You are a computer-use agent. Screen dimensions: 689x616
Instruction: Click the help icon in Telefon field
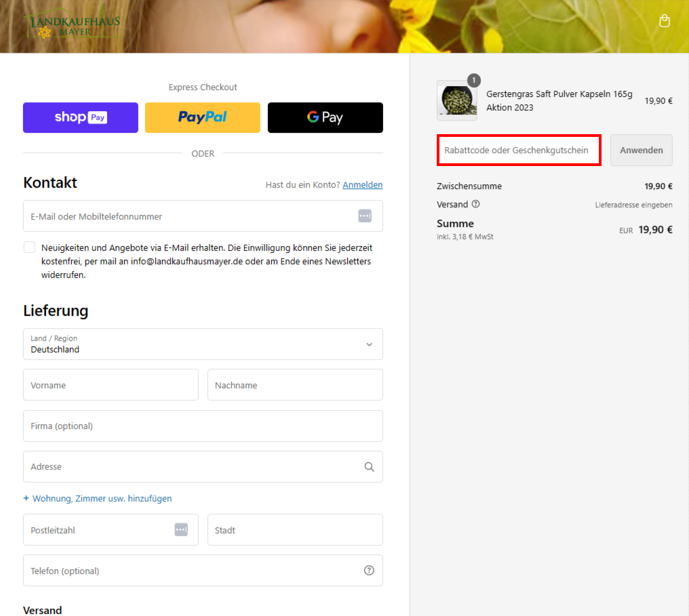click(369, 571)
